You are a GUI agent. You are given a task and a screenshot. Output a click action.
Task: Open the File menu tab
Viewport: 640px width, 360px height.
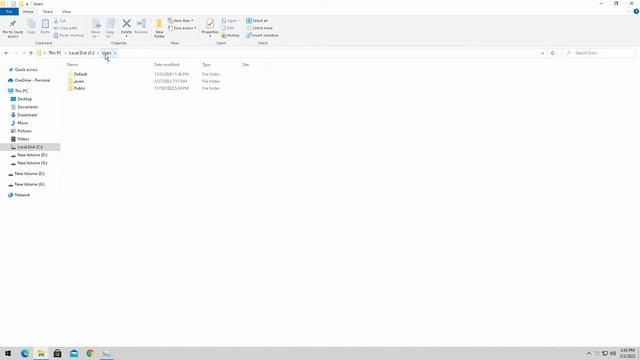(9, 11)
